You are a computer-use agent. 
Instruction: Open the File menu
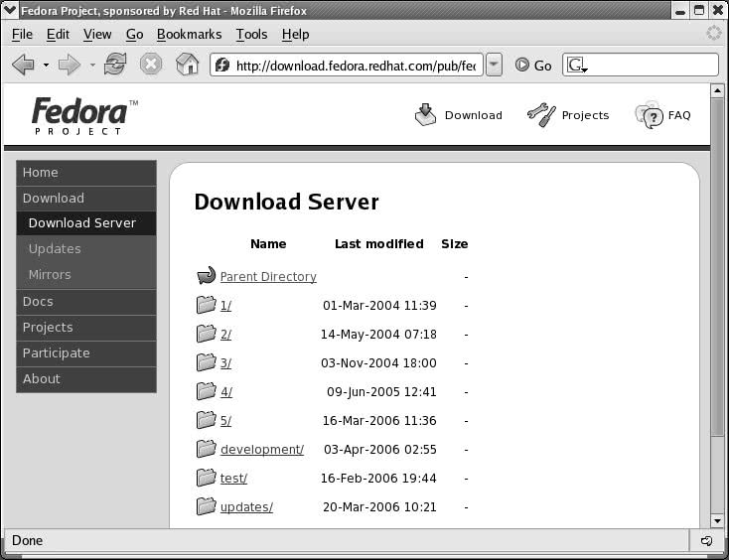(x=22, y=35)
